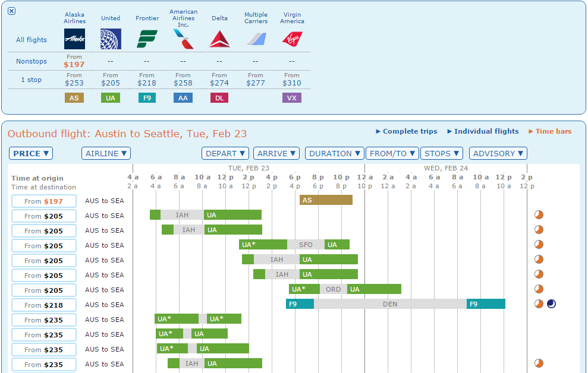Select the Alaska Airlines logo
Screen dimensions: 588x373
[74, 39]
